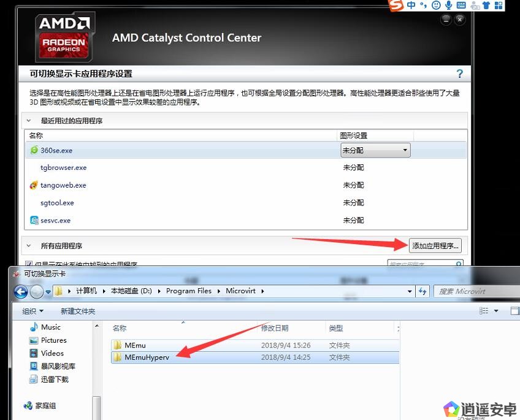Screen dimensions: 520x420
Task: Collapse the all applications section
Action: pyautogui.click(x=29, y=246)
